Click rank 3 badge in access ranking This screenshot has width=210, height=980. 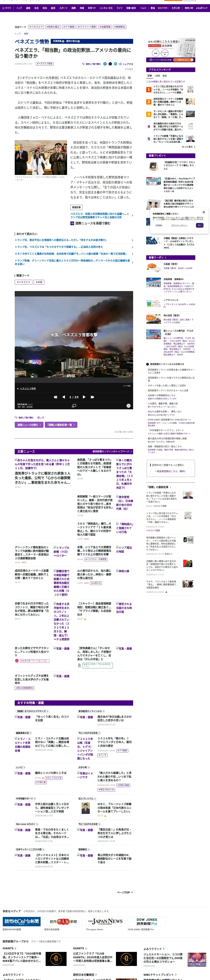[x=149, y=114]
